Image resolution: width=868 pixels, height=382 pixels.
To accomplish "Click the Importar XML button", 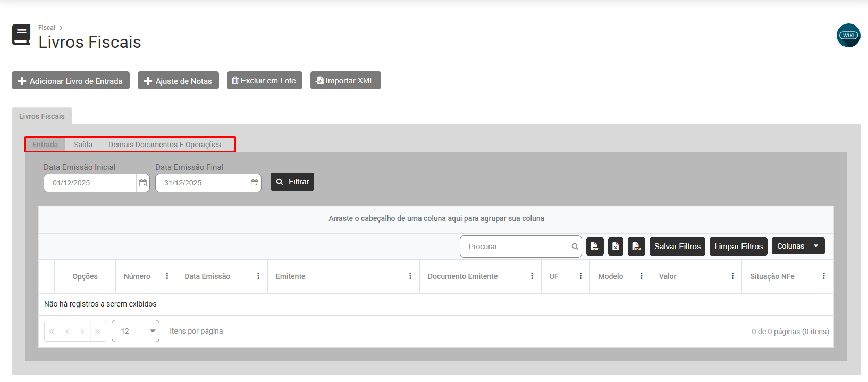I will click(x=345, y=81).
